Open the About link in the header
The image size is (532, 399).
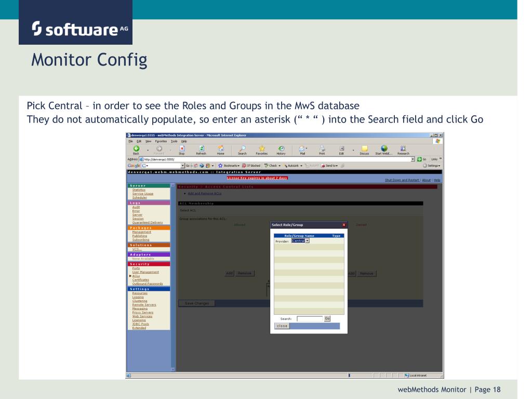(x=427, y=180)
